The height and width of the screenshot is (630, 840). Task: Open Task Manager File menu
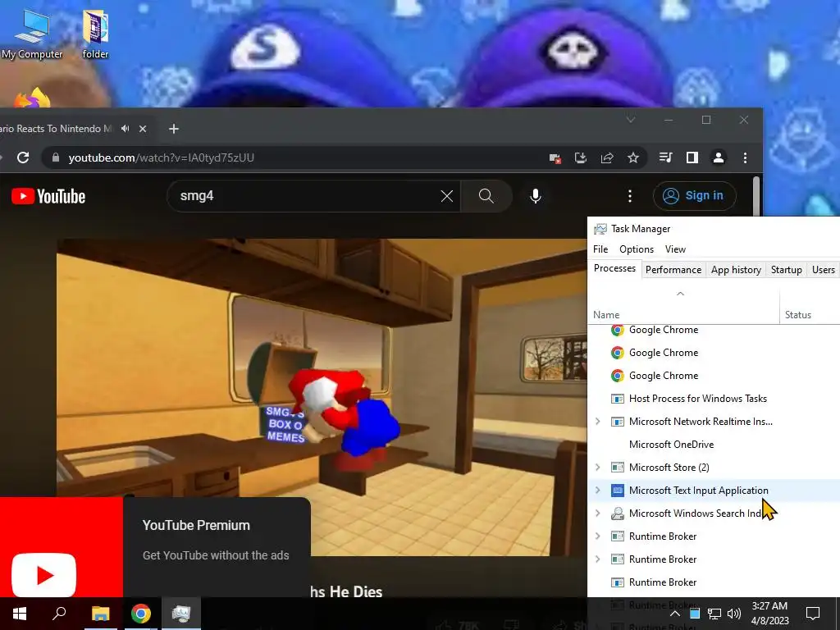[x=600, y=249]
